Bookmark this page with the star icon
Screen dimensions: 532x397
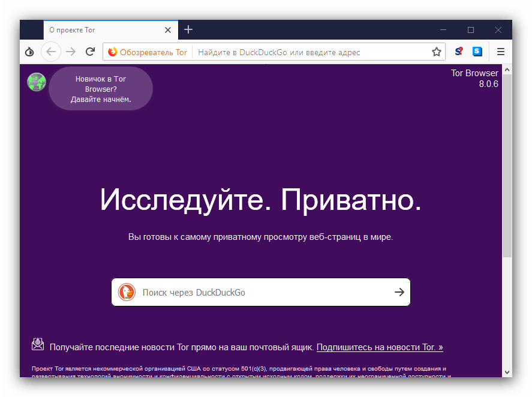[436, 52]
